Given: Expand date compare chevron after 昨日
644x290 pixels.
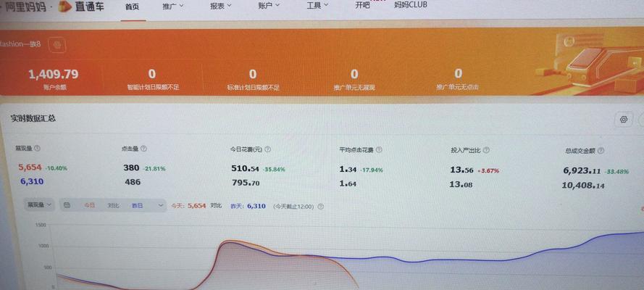Looking at the screenshot, I should [160, 205].
